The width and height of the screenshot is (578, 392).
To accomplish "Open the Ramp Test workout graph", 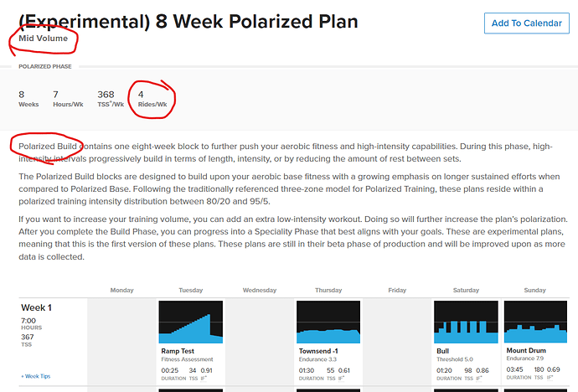I will point(191,322).
